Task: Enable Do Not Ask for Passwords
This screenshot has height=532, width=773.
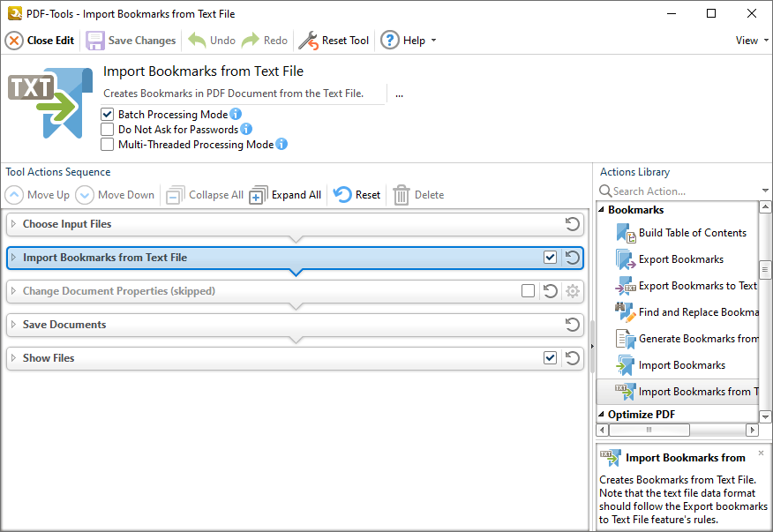Action: click(x=107, y=128)
